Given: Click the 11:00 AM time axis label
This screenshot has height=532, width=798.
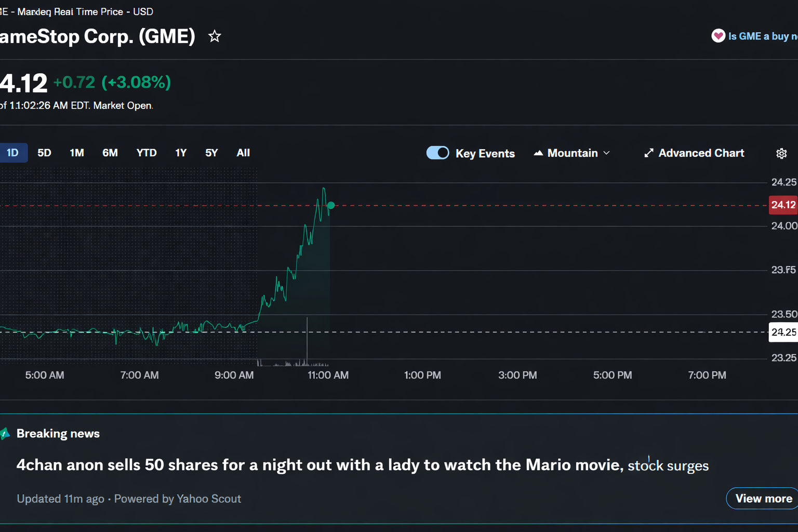Looking at the screenshot, I should tap(328, 375).
